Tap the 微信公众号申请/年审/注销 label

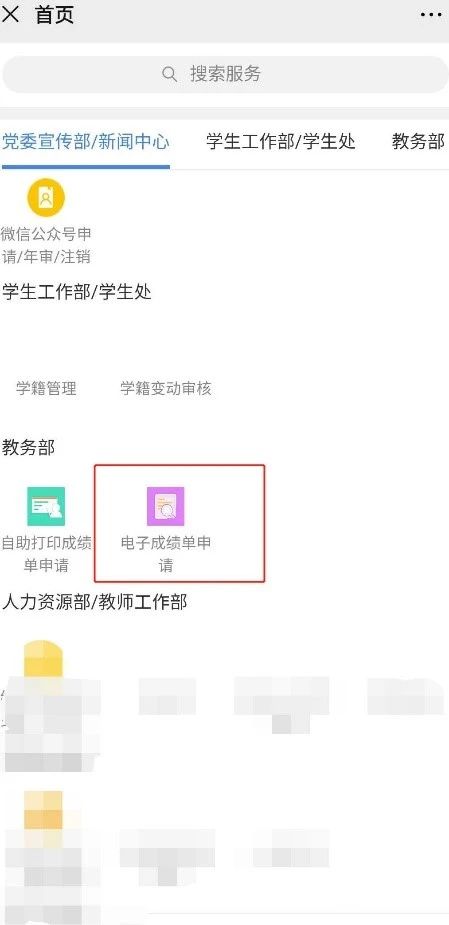pyautogui.click(x=46, y=245)
